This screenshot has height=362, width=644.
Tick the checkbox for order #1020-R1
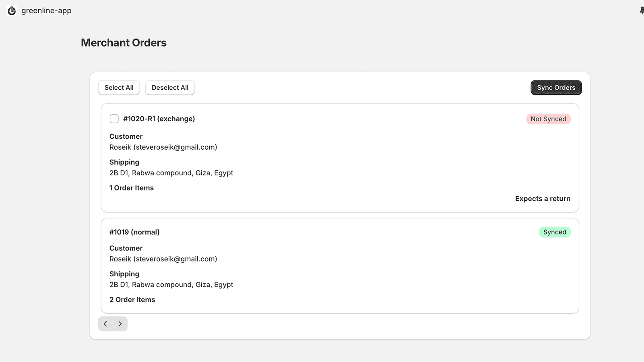pos(114,119)
